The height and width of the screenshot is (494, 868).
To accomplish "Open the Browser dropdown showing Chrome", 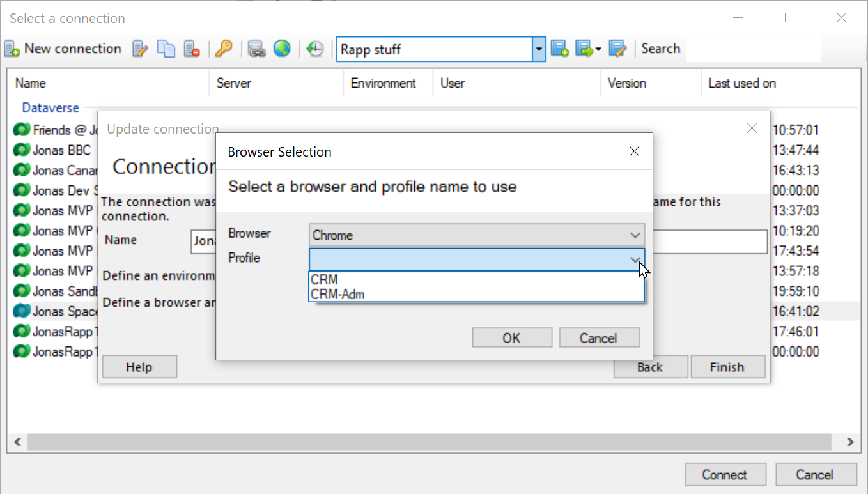I will 477,235.
